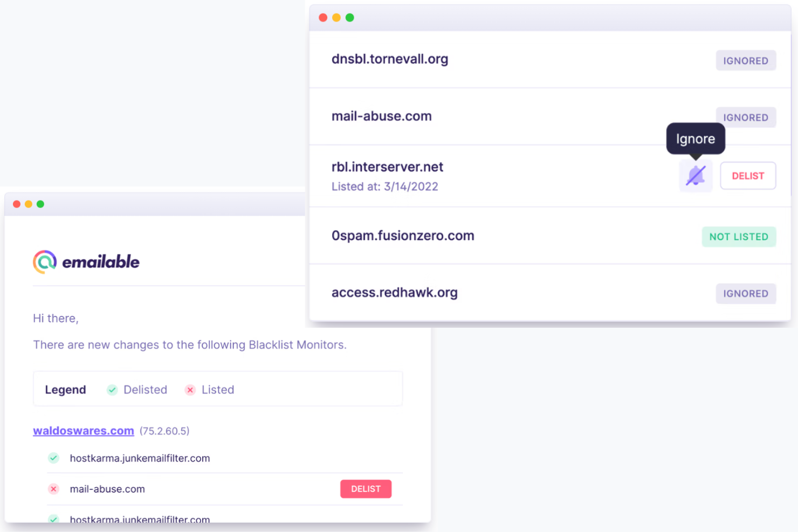Click red X icon beside mail-abuse.com in email
This screenshot has height=532, width=798.
pos(53,489)
